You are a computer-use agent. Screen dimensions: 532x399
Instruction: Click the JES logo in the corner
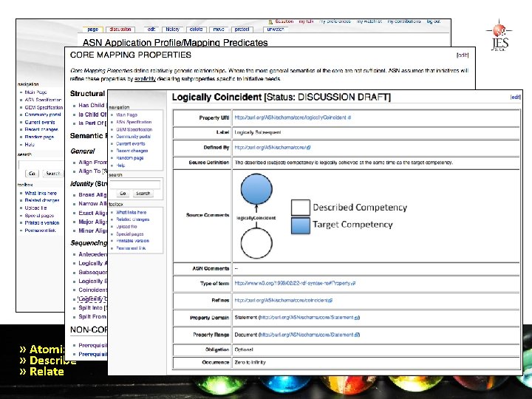[499, 35]
